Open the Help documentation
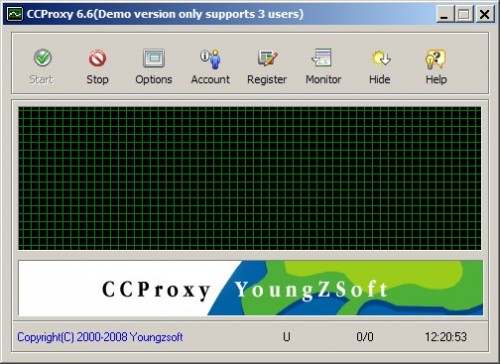Screen dimensions: 500x364 pos(436,66)
